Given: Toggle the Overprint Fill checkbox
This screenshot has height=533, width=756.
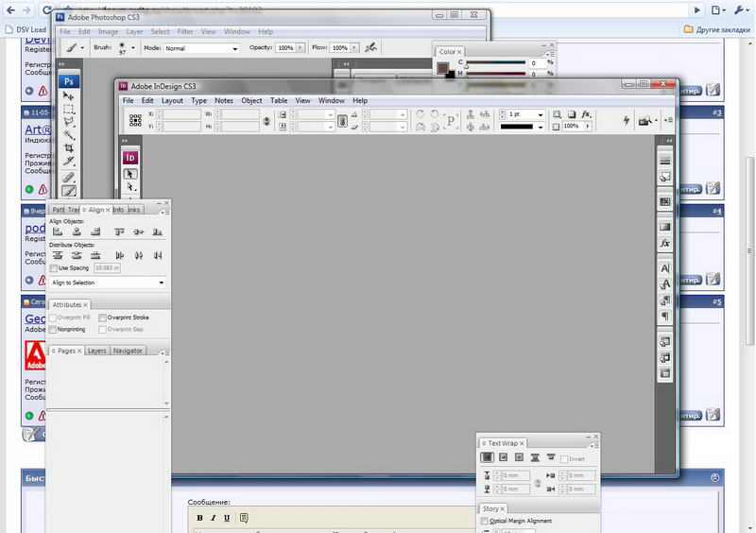Looking at the screenshot, I should click(53, 318).
